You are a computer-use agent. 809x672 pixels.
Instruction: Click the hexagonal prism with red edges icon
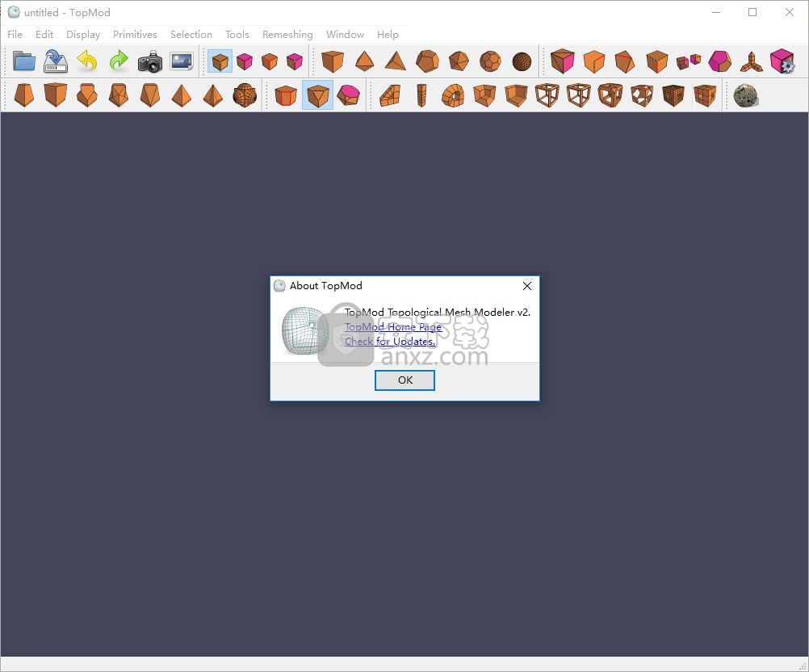tap(286, 95)
